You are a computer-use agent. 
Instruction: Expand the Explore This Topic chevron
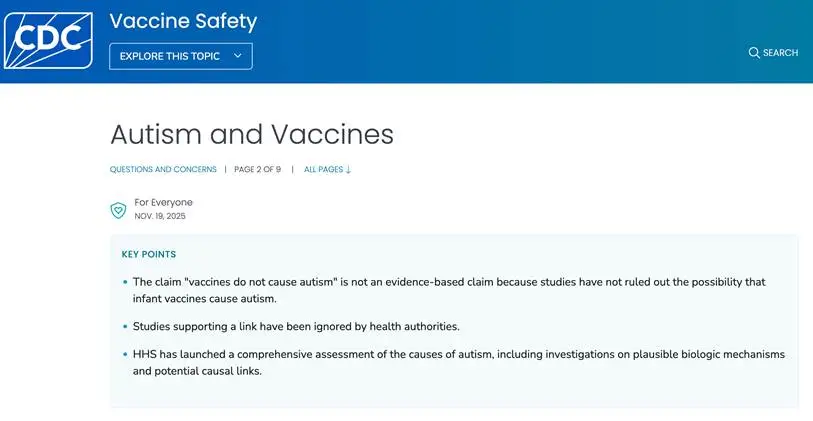click(x=238, y=56)
